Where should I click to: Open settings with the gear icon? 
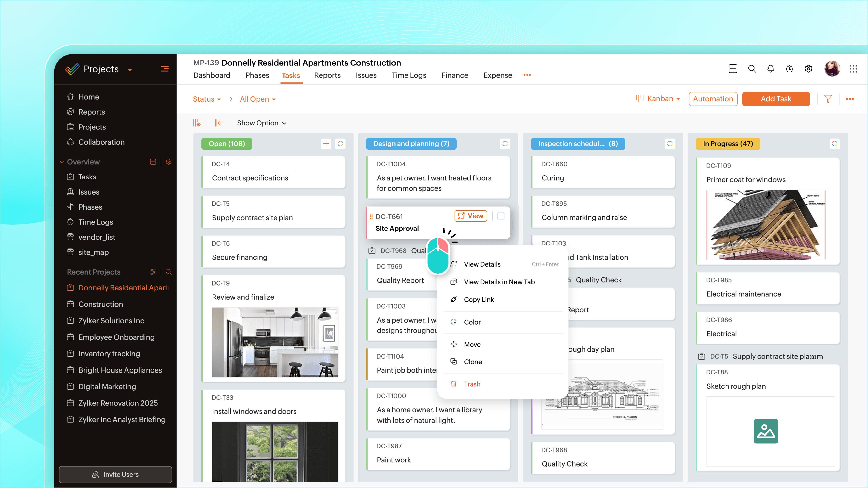pyautogui.click(x=808, y=68)
